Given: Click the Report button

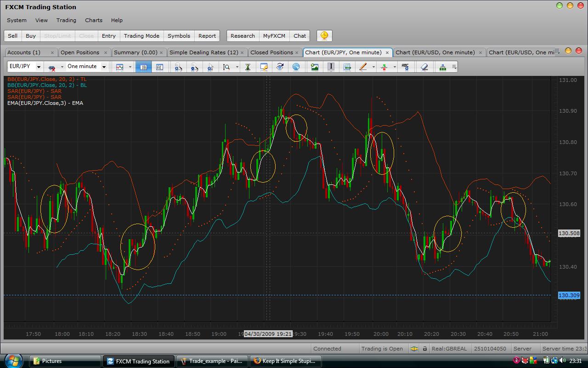Looking at the screenshot, I should pos(207,36).
